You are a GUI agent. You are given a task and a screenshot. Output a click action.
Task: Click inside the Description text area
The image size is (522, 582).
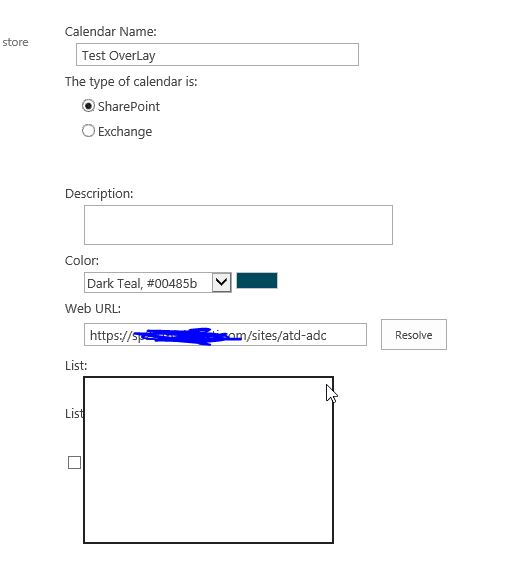tap(238, 225)
